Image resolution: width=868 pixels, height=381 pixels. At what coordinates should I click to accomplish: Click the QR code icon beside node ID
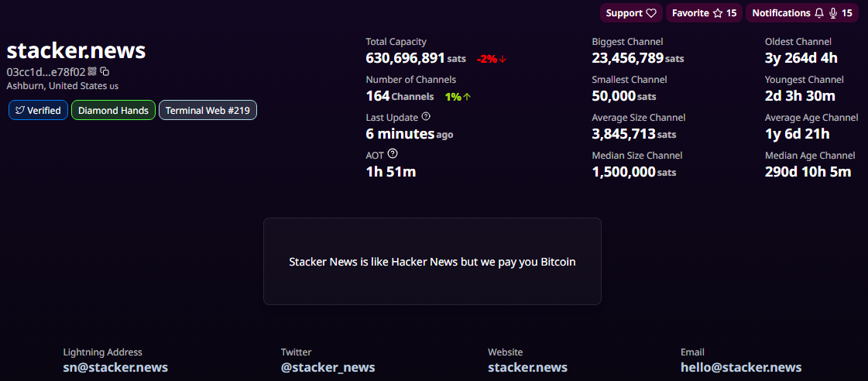coord(92,71)
